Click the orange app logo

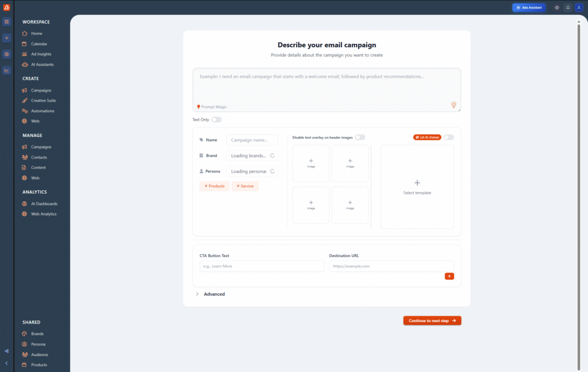[x=6, y=7]
